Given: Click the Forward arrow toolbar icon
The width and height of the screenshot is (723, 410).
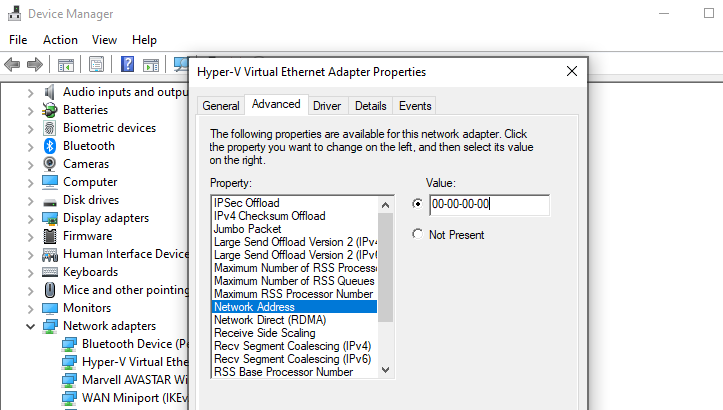Looking at the screenshot, I should 35,64.
